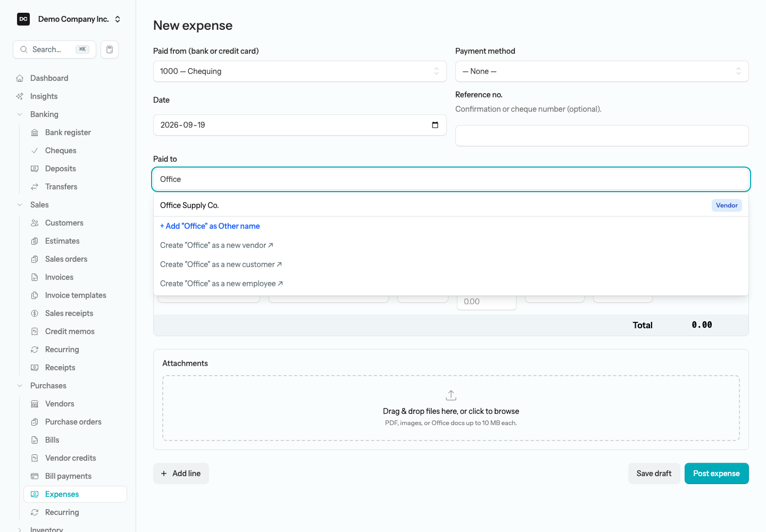Click the Dashboard home icon
Screen dimensions: 766x532
[x=20, y=78]
